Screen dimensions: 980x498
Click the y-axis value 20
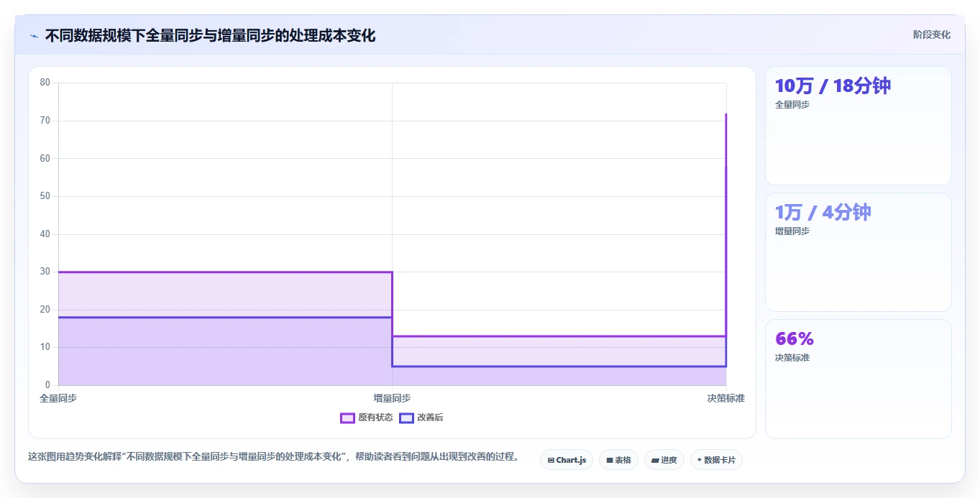click(45, 310)
